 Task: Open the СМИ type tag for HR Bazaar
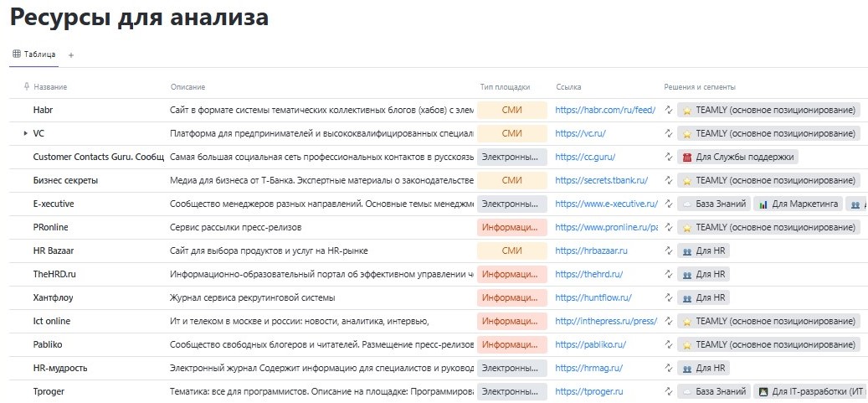coord(511,251)
